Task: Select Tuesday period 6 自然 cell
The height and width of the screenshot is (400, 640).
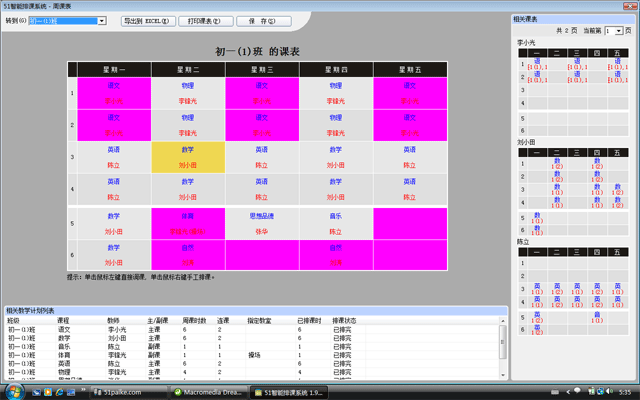Action: pyautogui.click(x=188, y=255)
